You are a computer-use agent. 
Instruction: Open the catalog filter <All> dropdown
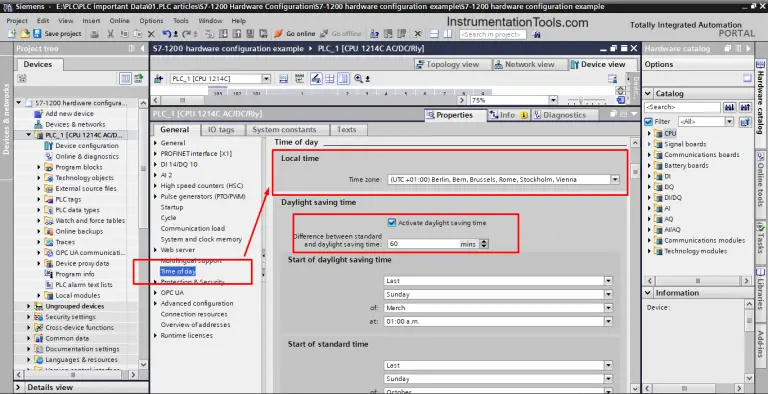point(729,122)
